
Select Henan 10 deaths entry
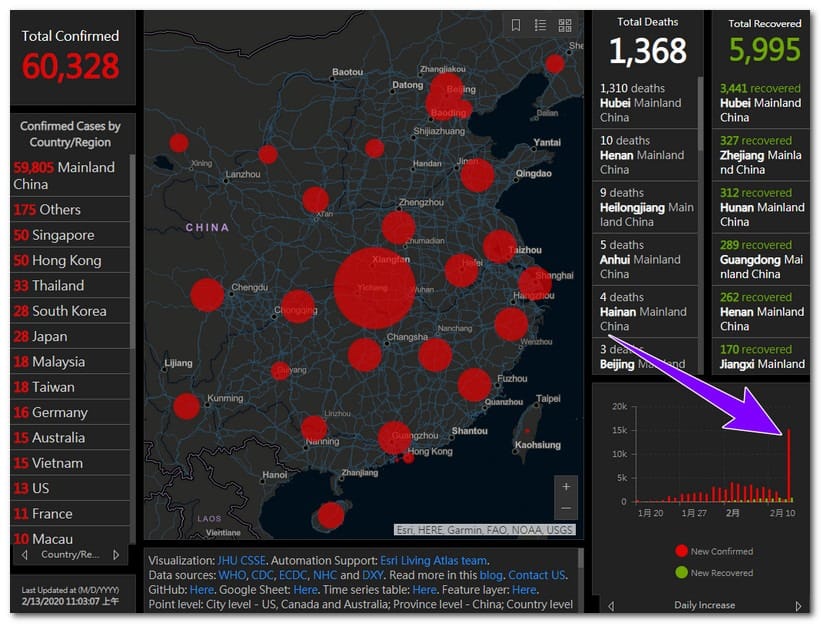(x=645, y=155)
